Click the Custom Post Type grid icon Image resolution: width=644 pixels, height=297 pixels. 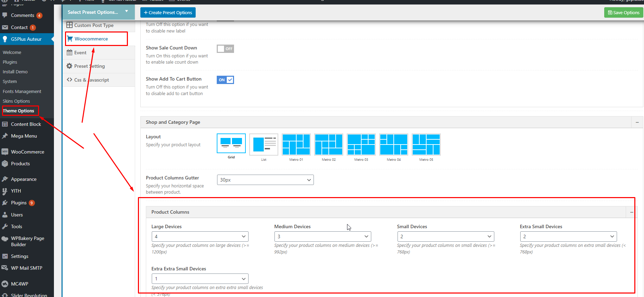(69, 25)
